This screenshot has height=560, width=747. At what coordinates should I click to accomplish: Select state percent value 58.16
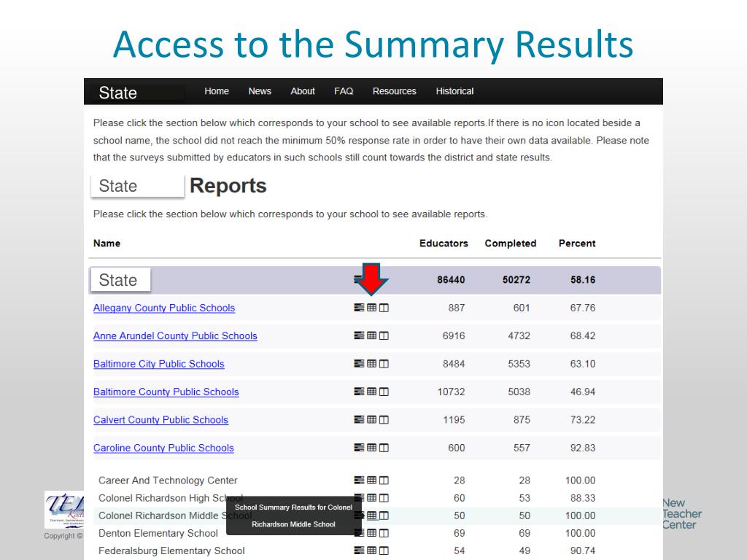(x=583, y=280)
